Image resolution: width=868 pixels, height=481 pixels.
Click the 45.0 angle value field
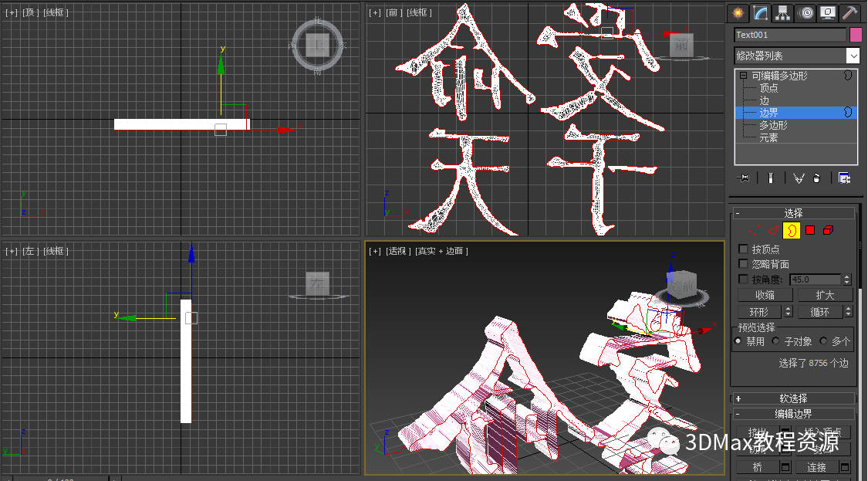tap(816, 279)
